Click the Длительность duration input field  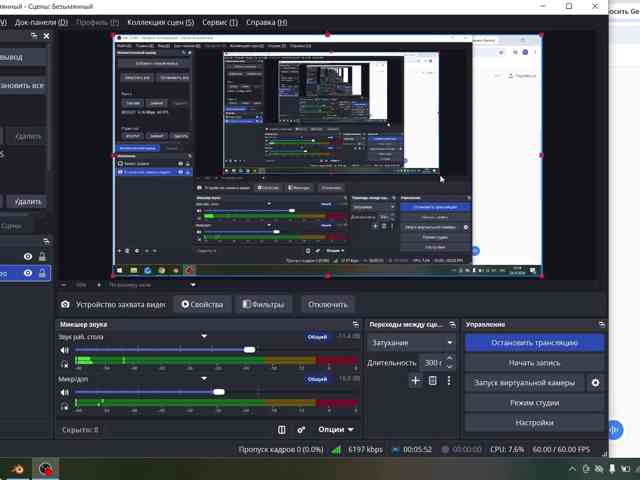[432, 362]
